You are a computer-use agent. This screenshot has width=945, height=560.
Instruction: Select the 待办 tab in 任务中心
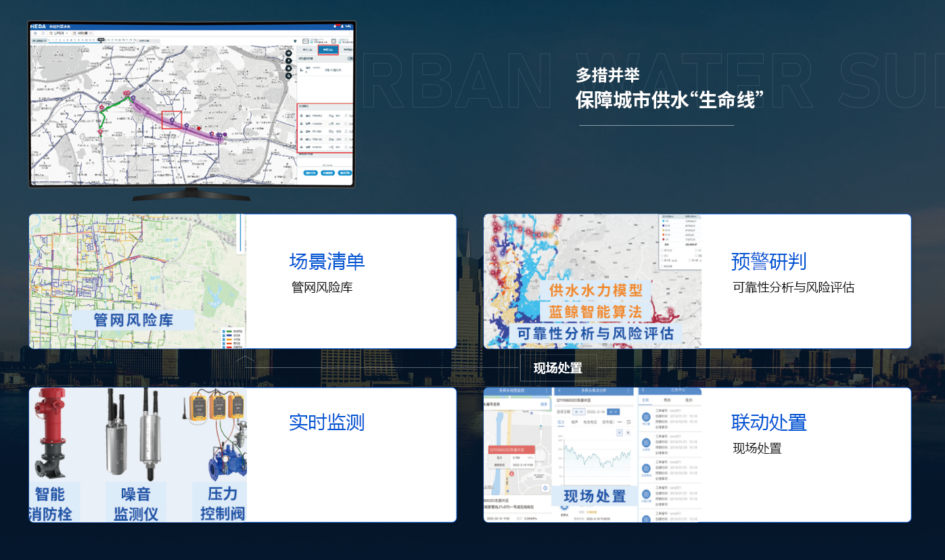tap(668, 401)
